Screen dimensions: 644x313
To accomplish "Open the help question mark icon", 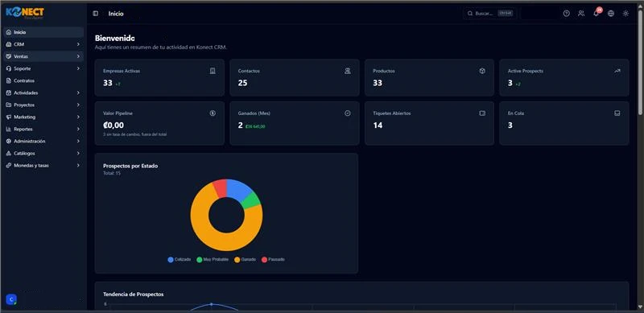I will point(567,14).
